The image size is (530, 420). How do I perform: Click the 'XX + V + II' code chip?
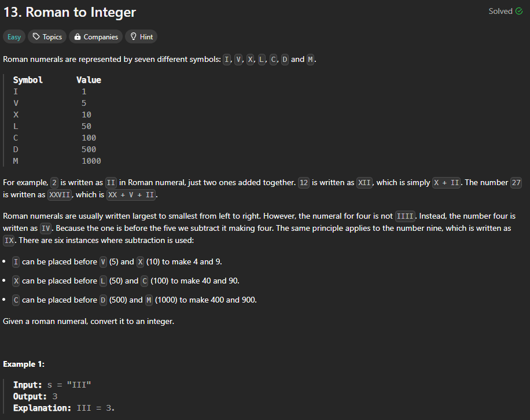pyautogui.click(x=132, y=195)
